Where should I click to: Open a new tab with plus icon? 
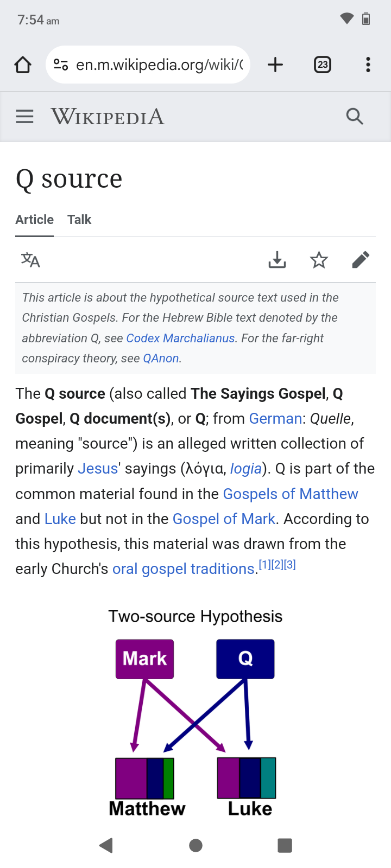tap(275, 65)
